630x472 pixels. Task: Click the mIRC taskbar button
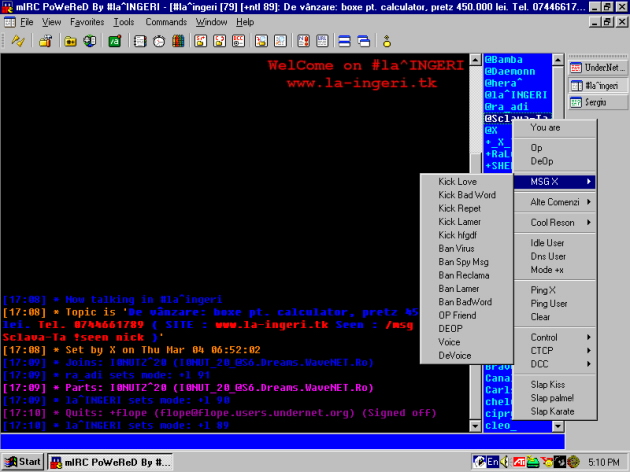[110, 462]
